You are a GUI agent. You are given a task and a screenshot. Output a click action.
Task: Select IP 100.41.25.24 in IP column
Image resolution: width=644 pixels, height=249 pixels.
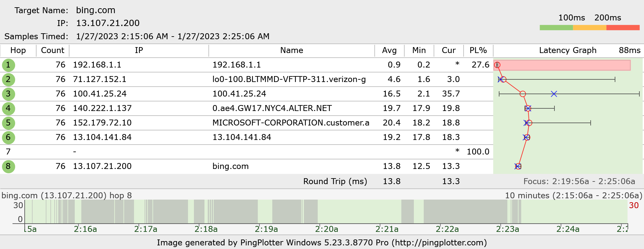[x=100, y=94]
